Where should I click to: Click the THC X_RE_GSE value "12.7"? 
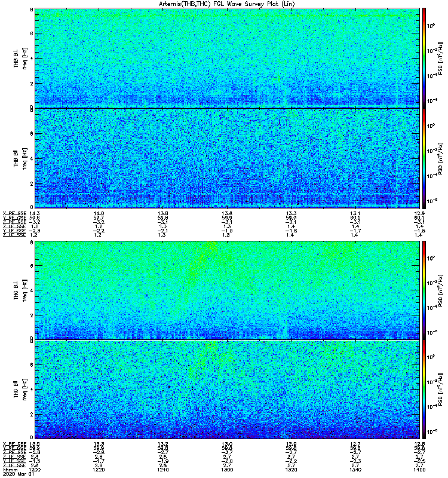point(355,444)
